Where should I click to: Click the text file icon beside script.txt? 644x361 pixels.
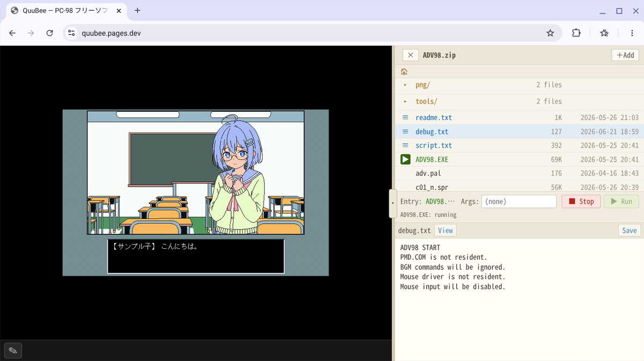click(405, 145)
